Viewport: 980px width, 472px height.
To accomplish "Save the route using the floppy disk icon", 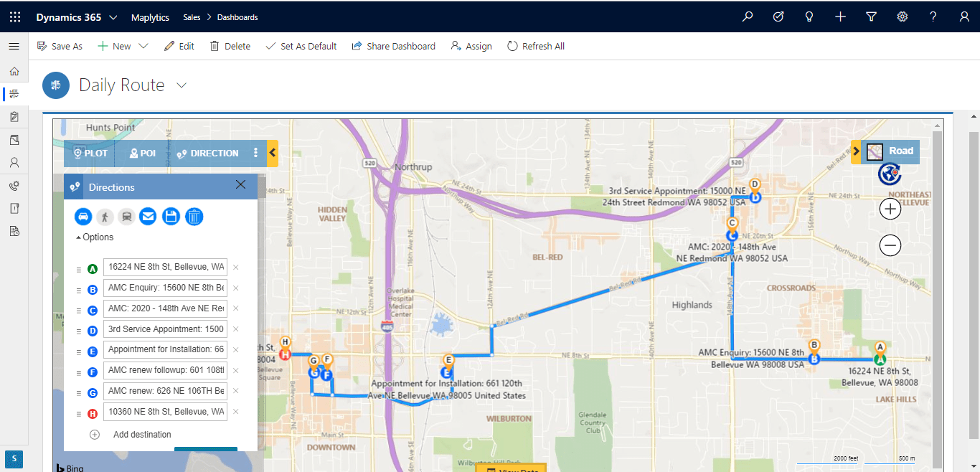I will [x=171, y=216].
